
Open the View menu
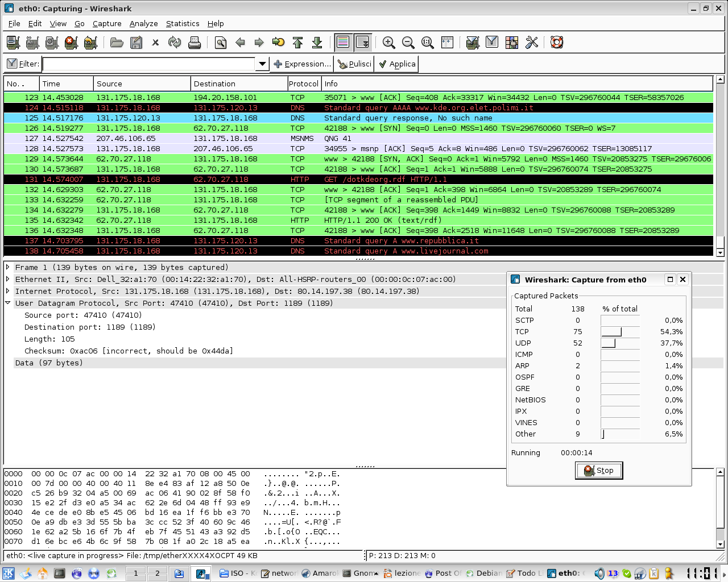point(58,23)
